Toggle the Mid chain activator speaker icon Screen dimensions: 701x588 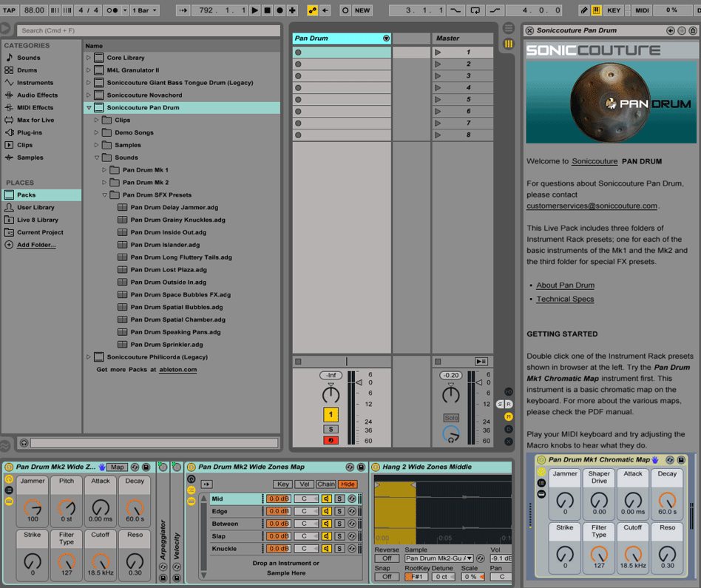click(x=326, y=499)
